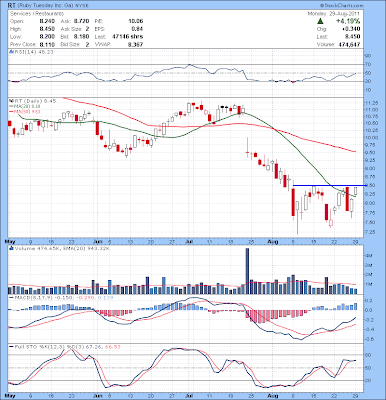This screenshot has width=386, height=400.
Task: Click the Open price value 8.240
Action: coord(48,21)
